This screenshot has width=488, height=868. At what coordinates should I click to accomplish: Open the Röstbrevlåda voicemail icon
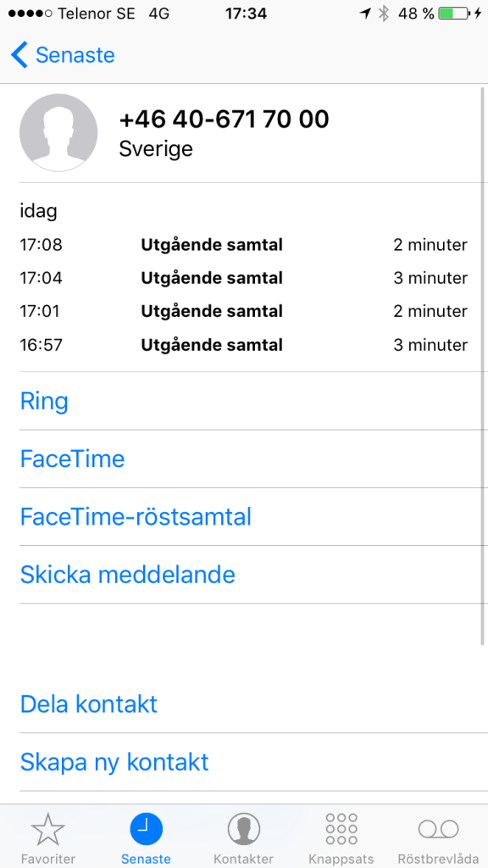pyautogui.click(x=439, y=829)
